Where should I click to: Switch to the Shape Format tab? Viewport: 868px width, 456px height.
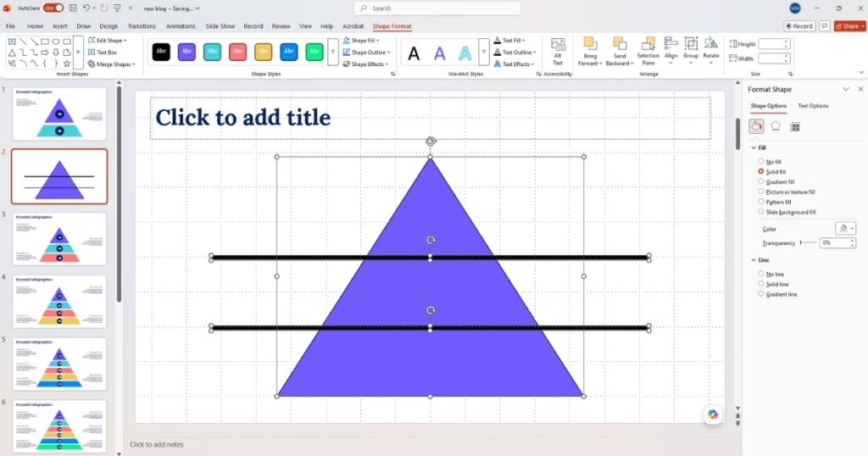coord(392,26)
